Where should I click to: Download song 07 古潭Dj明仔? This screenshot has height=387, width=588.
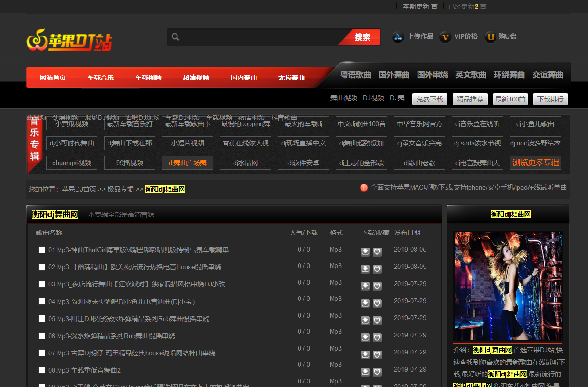coord(365,354)
